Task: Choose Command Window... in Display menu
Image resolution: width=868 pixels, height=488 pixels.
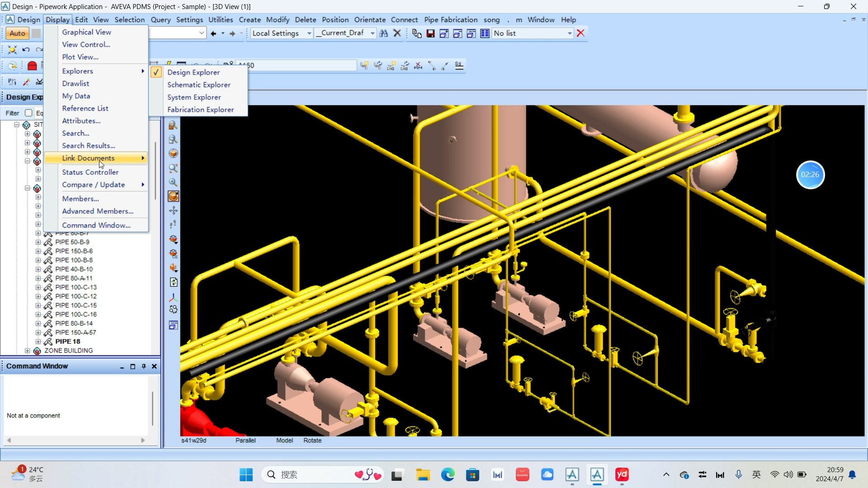Action: point(96,225)
